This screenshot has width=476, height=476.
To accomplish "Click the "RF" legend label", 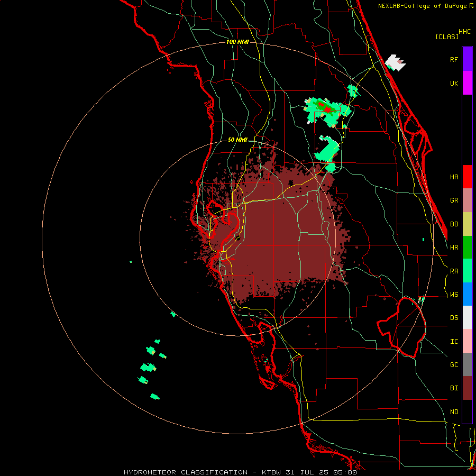I will 454,60.
